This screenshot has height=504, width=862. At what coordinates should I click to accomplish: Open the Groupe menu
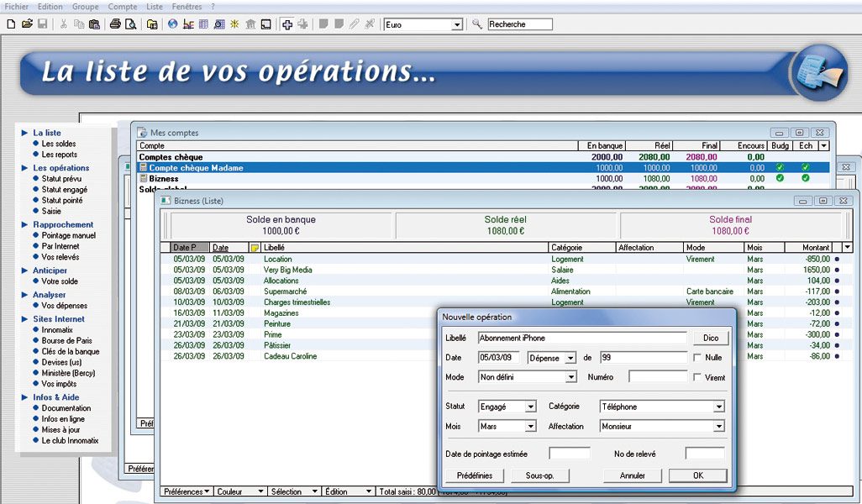point(85,7)
